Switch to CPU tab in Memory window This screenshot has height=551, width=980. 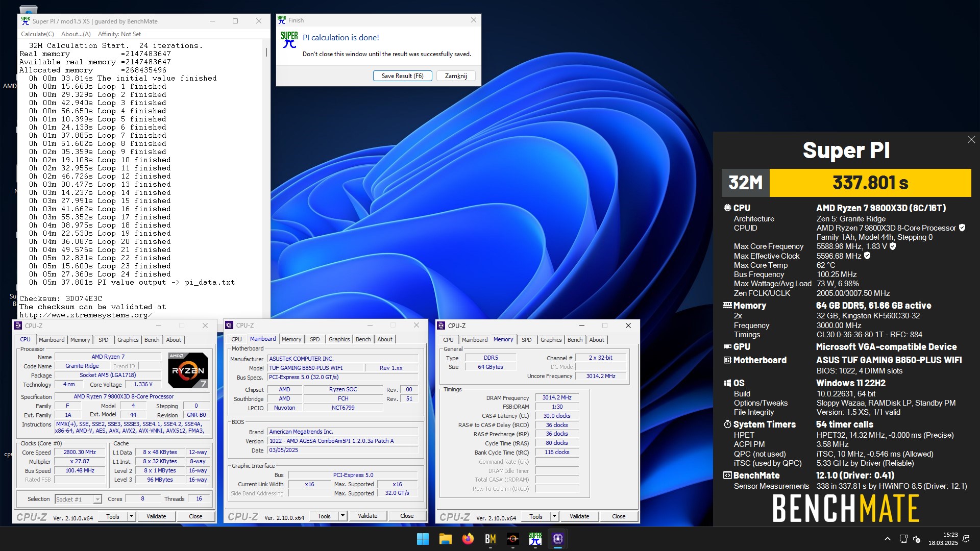click(x=449, y=340)
